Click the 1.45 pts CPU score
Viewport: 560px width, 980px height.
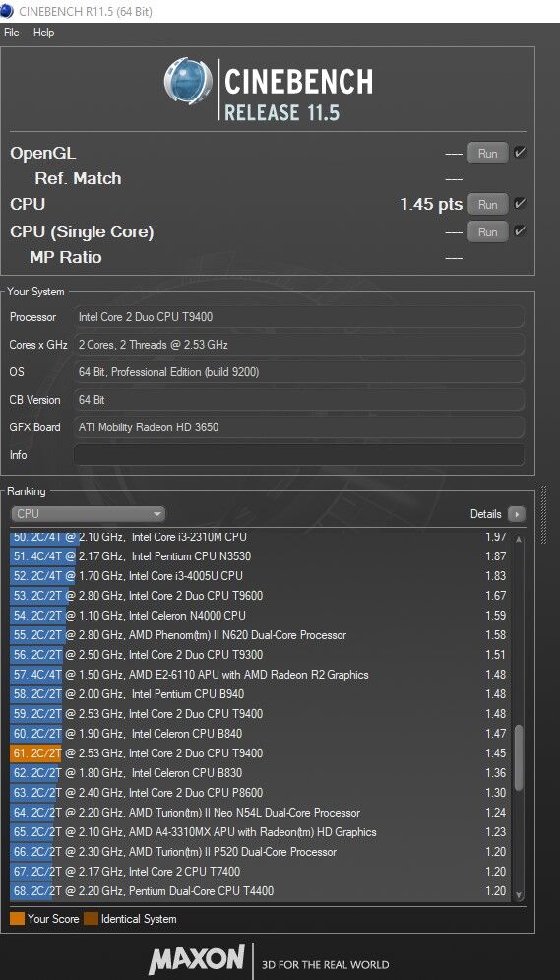[431, 205]
